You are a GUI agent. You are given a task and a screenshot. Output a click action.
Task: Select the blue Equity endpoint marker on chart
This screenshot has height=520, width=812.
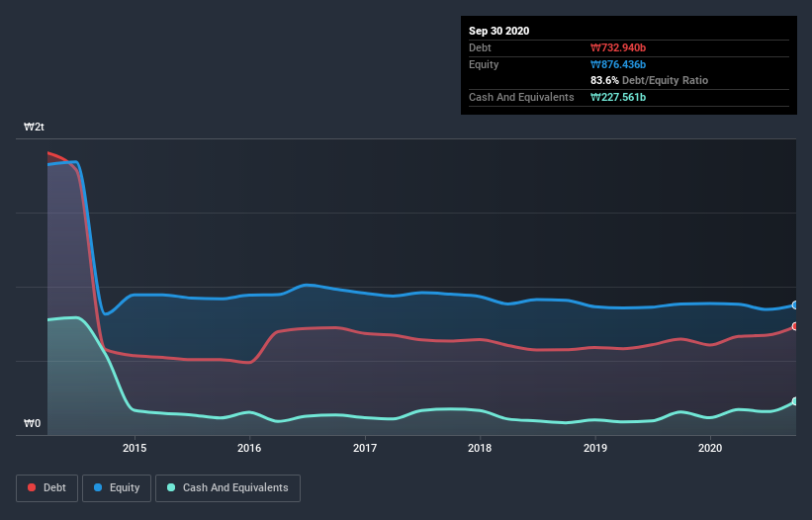pyautogui.click(x=795, y=305)
